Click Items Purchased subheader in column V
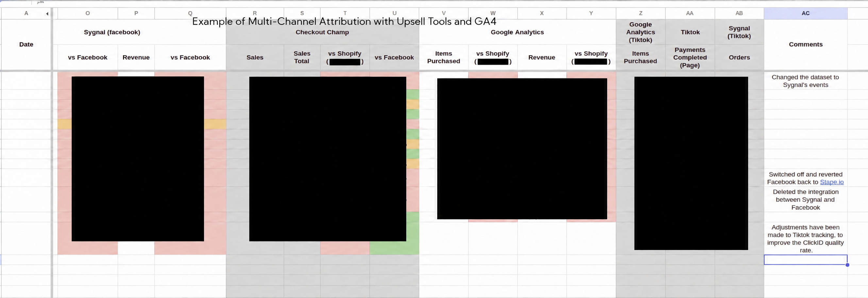868x298 pixels. 443,57
